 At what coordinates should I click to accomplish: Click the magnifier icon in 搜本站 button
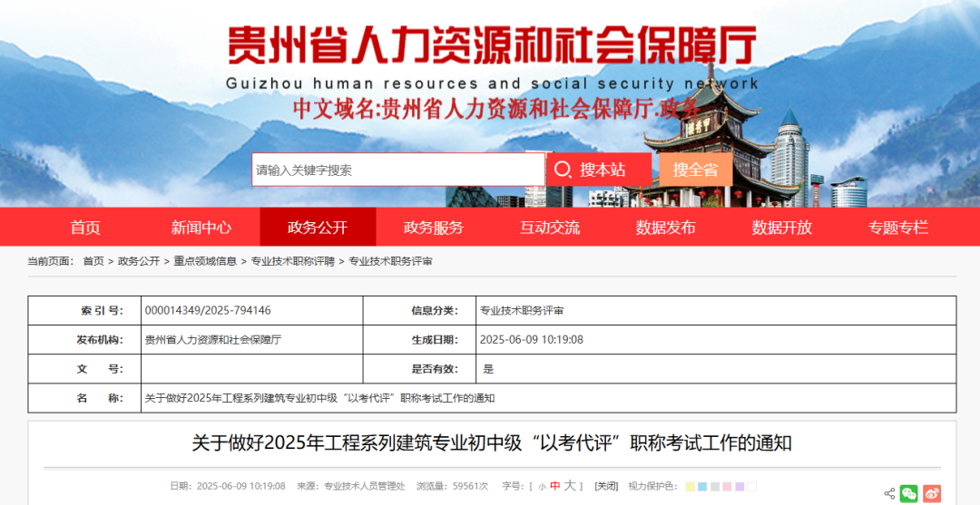[x=563, y=170]
